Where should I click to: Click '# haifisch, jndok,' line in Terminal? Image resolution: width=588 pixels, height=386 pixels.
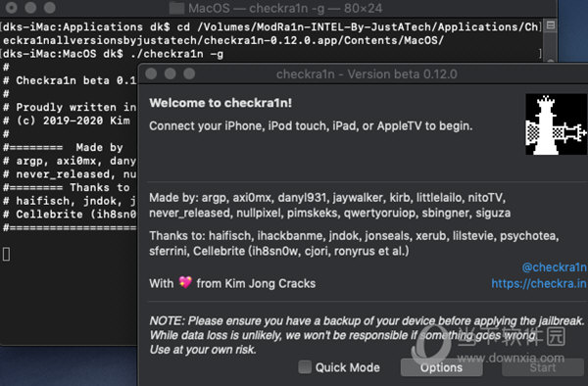click(x=70, y=201)
